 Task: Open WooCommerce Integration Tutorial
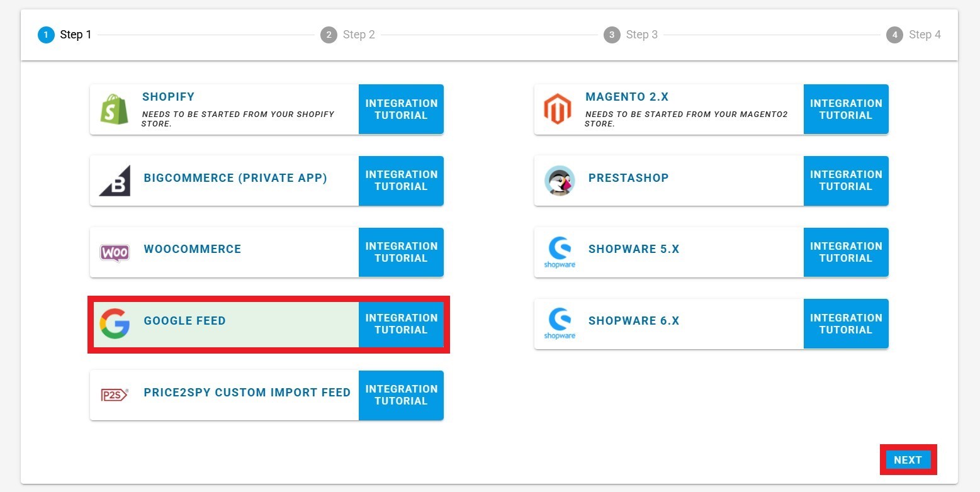pyautogui.click(x=401, y=252)
